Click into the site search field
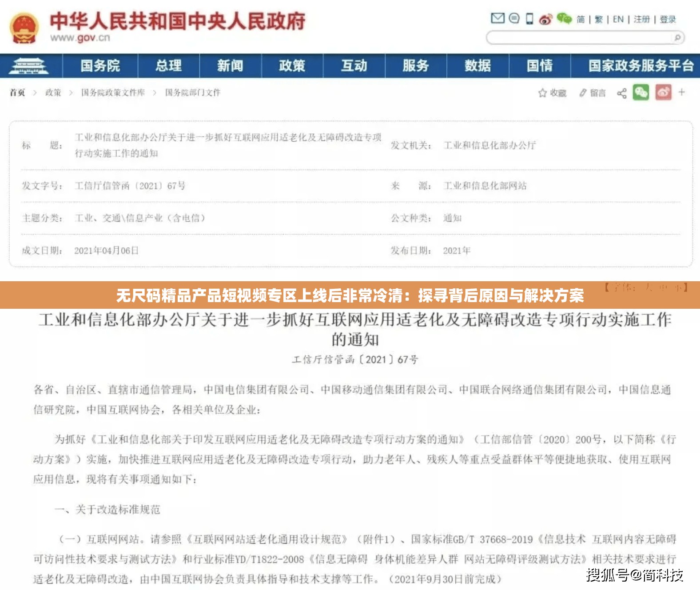700x590 pixels. 585,37
